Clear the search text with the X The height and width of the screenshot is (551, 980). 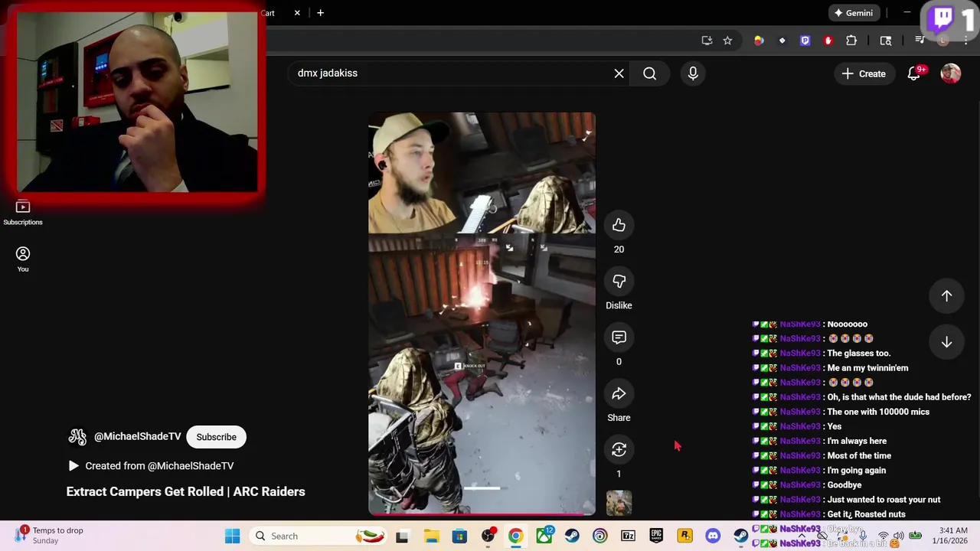pos(619,73)
